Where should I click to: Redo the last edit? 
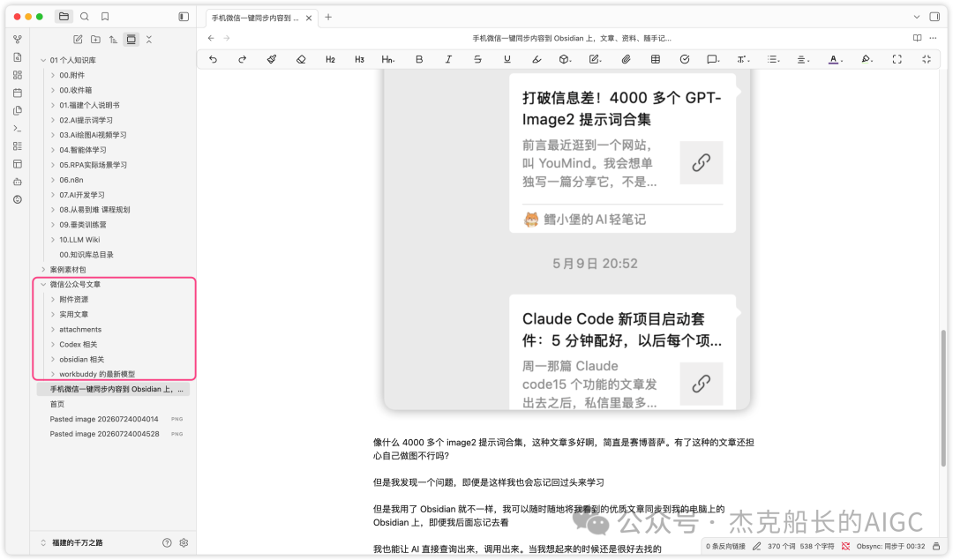pos(242,59)
